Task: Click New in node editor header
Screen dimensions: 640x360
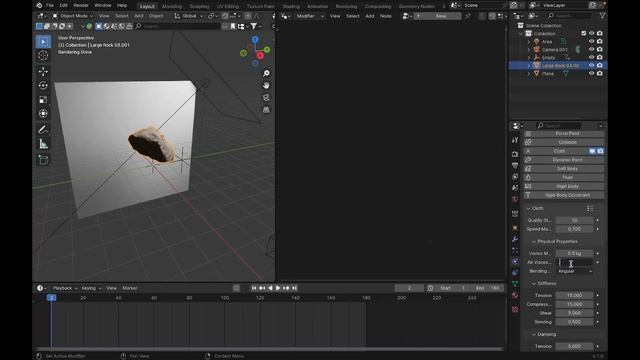Action: coord(441,16)
